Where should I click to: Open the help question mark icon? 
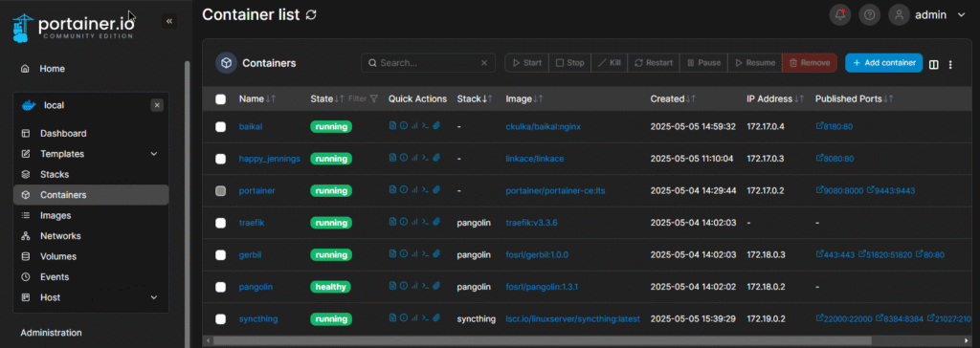pos(869,15)
